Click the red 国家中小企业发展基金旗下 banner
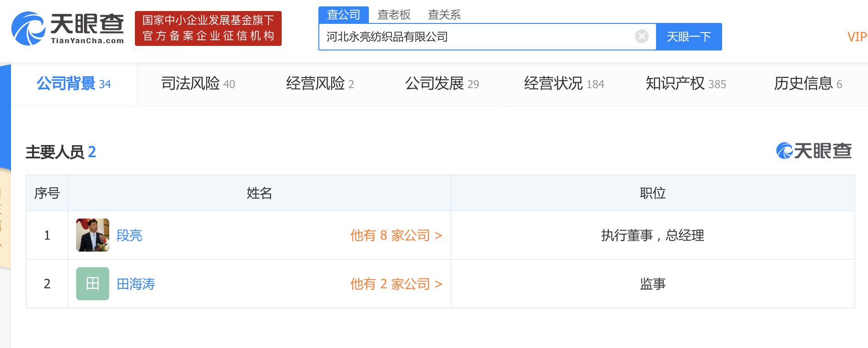The image size is (868, 348). point(208,28)
